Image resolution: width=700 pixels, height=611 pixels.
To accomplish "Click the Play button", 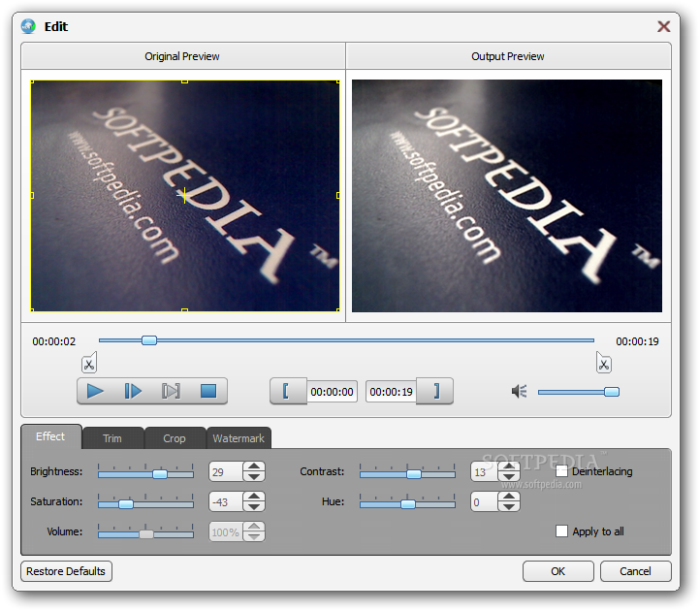I will [x=95, y=391].
